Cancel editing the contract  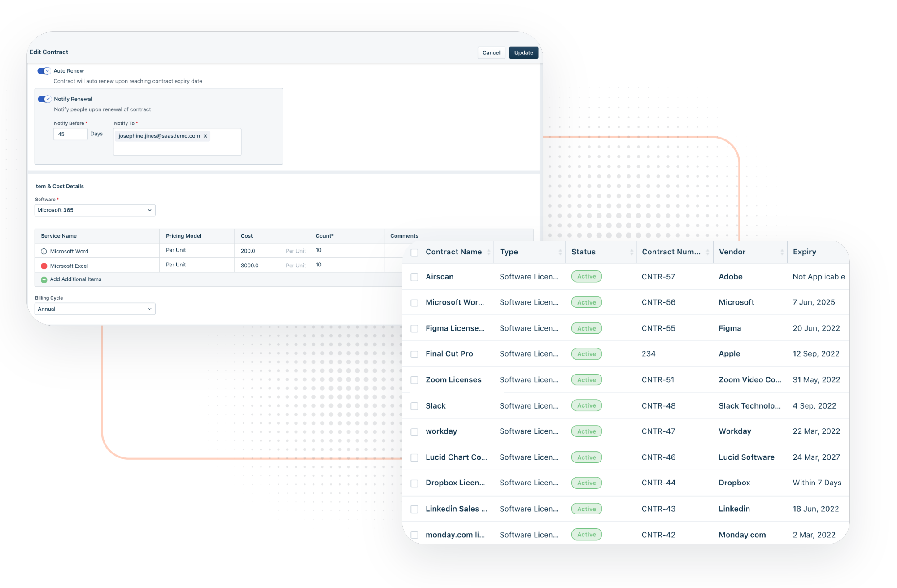(491, 52)
